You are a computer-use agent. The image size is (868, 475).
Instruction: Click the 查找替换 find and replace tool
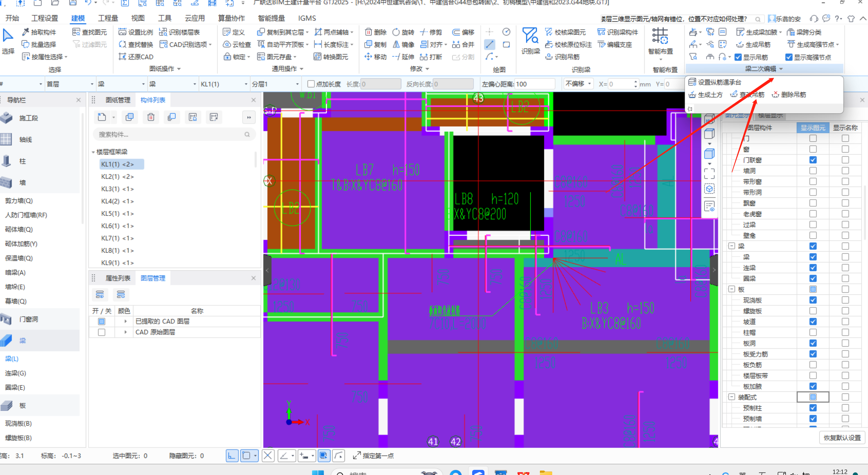tap(135, 44)
